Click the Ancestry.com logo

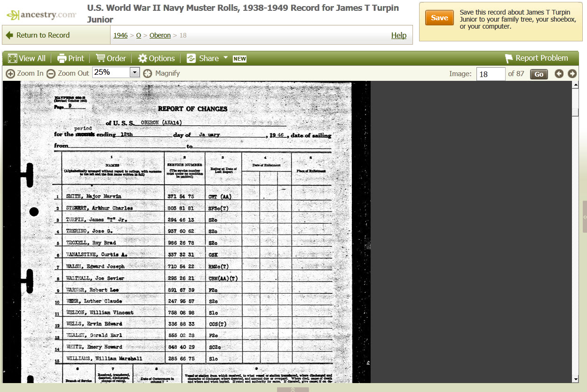(x=41, y=15)
